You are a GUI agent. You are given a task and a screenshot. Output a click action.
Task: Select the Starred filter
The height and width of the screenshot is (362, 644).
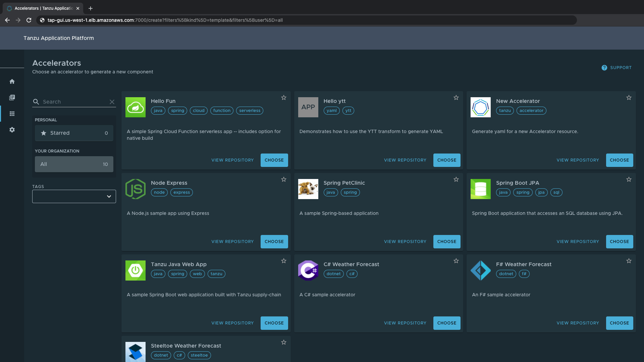74,133
